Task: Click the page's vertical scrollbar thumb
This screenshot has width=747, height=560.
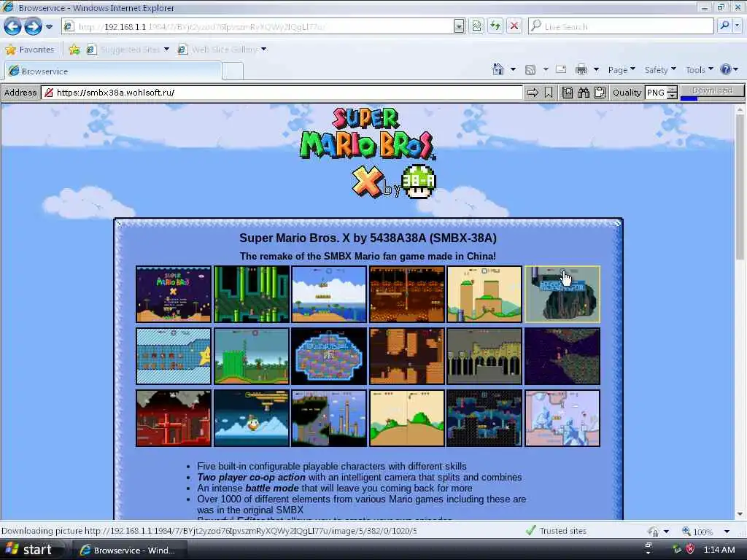Action: click(x=740, y=188)
